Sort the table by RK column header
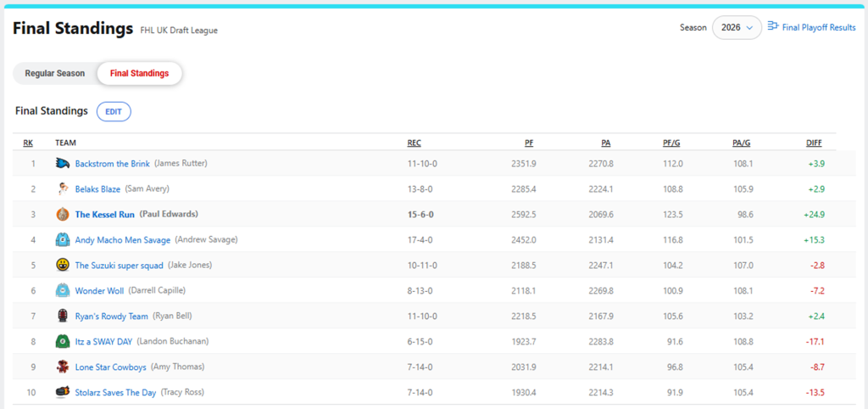Viewport: 868px width, 409px height. click(x=28, y=143)
